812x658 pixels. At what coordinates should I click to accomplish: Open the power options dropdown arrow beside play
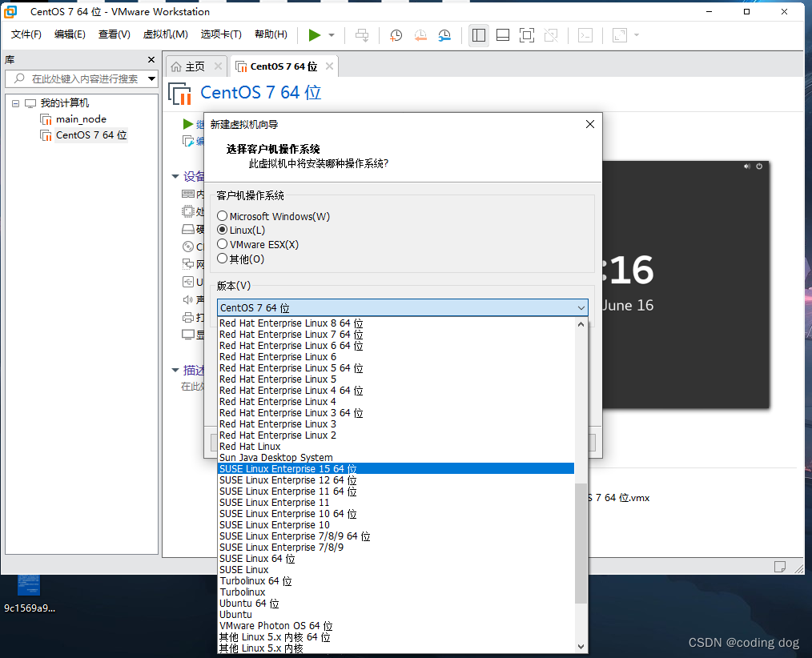pyautogui.click(x=332, y=35)
